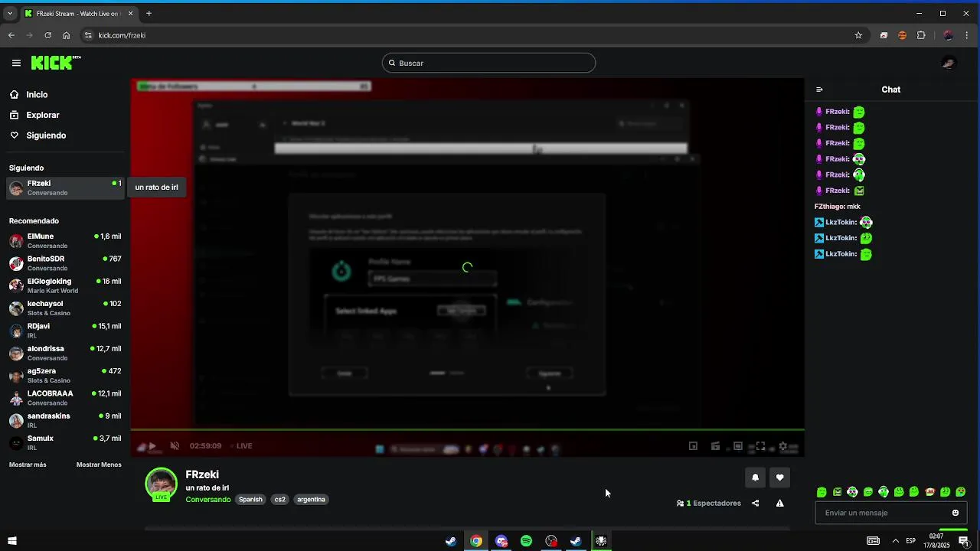Report the stream with warning icon

pyautogui.click(x=779, y=503)
